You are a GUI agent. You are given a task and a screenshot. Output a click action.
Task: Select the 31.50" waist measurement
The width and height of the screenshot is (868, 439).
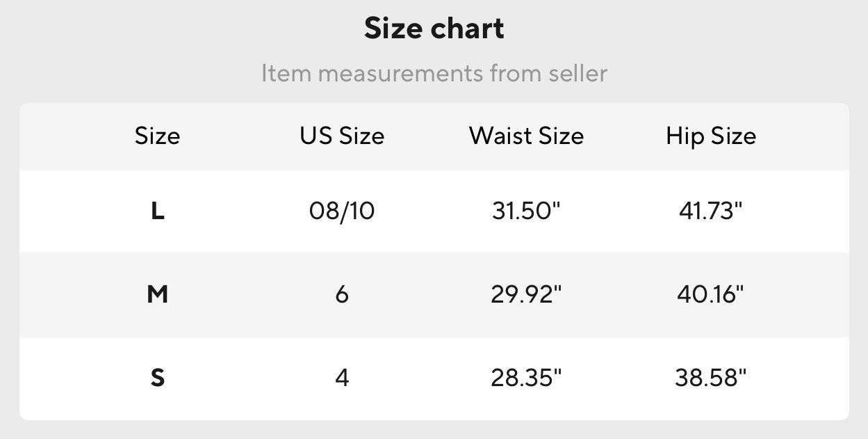[526, 211]
